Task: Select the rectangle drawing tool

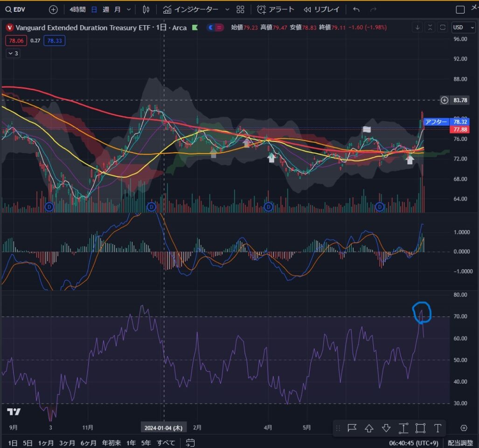Action: coord(420,428)
